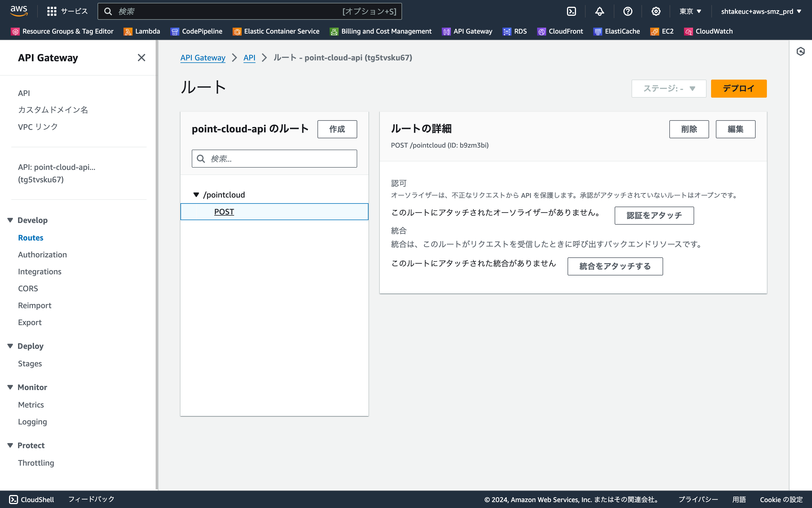Screen dimensions: 812x508
Task: Collapse the Develop section
Action: 10,220
